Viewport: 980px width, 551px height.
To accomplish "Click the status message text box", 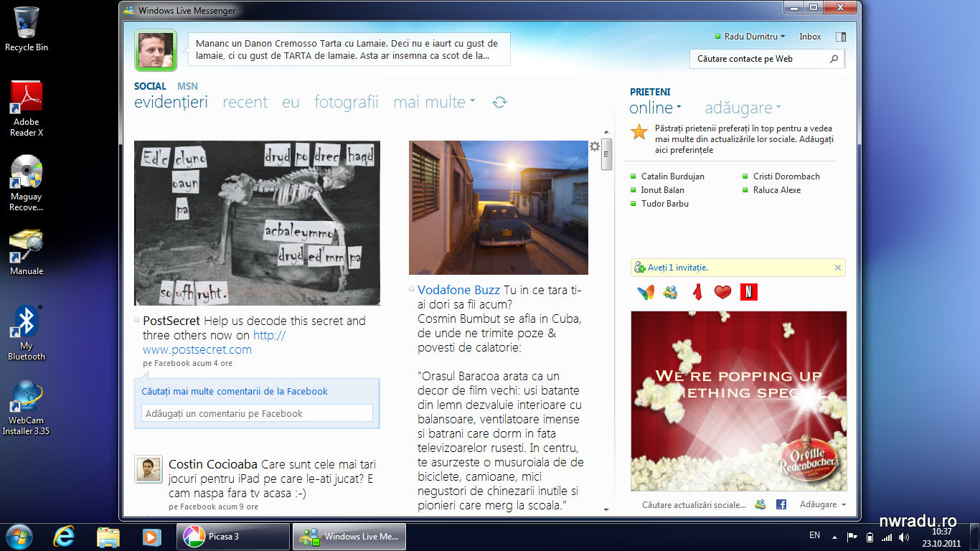I will (x=349, y=50).
